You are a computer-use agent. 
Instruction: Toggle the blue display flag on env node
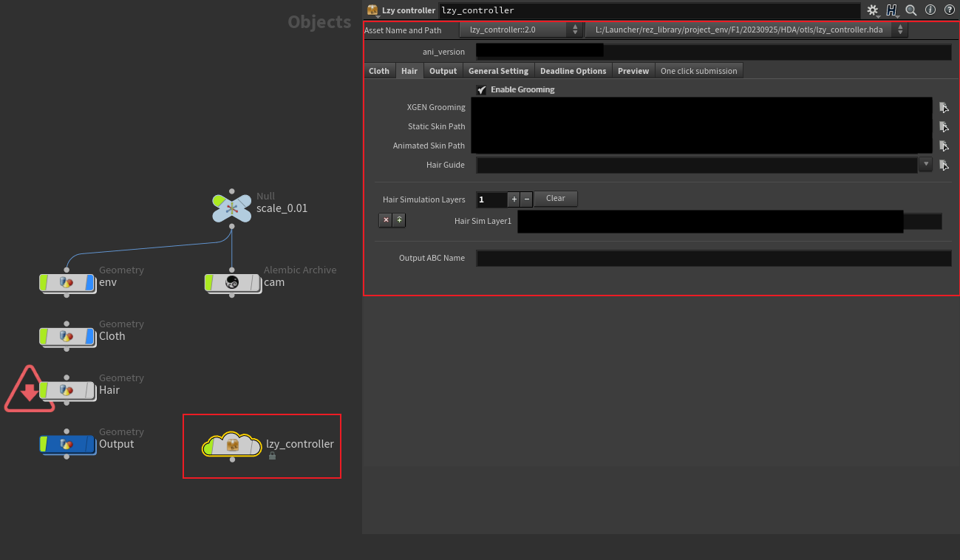click(90, 282)
